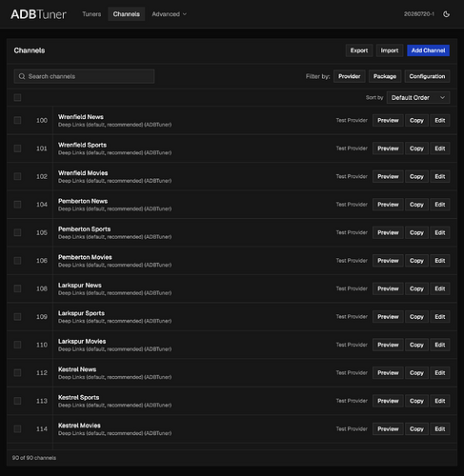Copy the Pemberton Movies channel
This screenshot has width=464, height=476.
416,261
